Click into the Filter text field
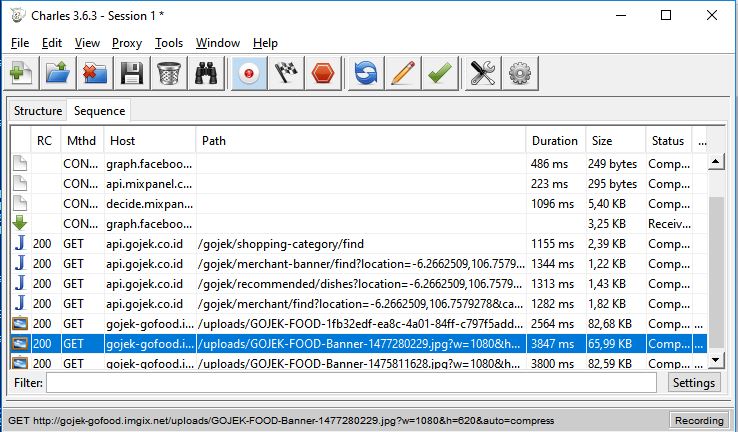738x432 pixels. [351, 383]
